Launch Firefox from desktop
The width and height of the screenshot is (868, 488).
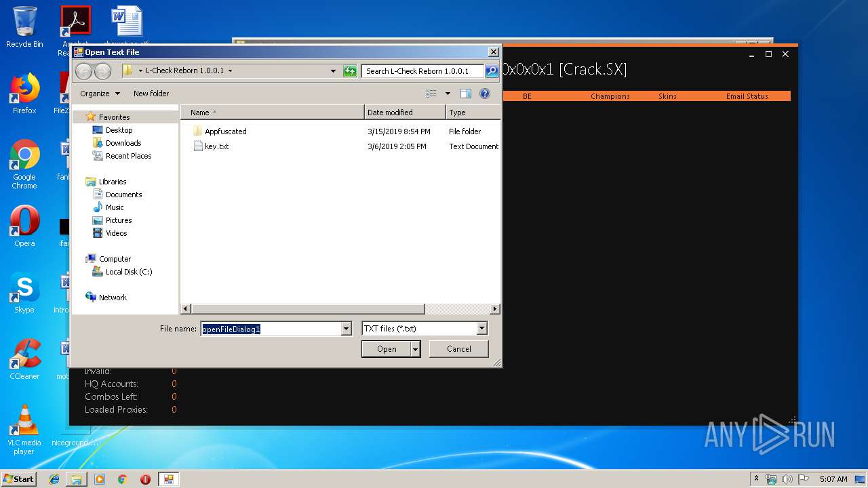tap(24, 94)
